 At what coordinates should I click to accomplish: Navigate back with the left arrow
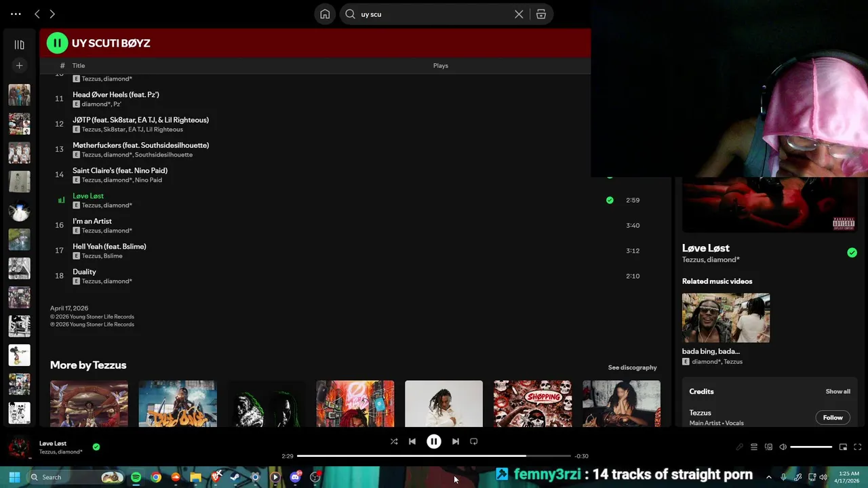tap(37, 14)
